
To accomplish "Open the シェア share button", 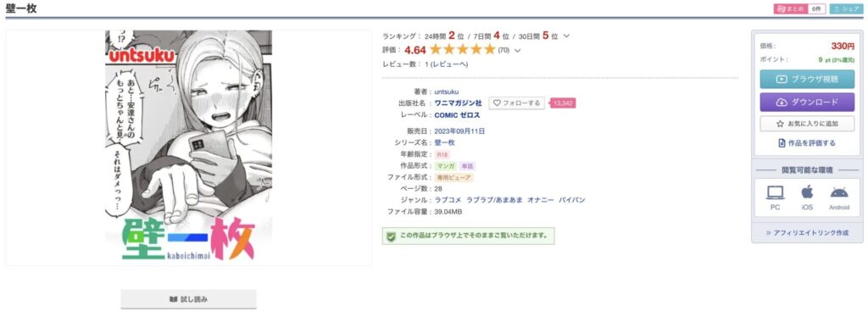I will coord(846,8).
